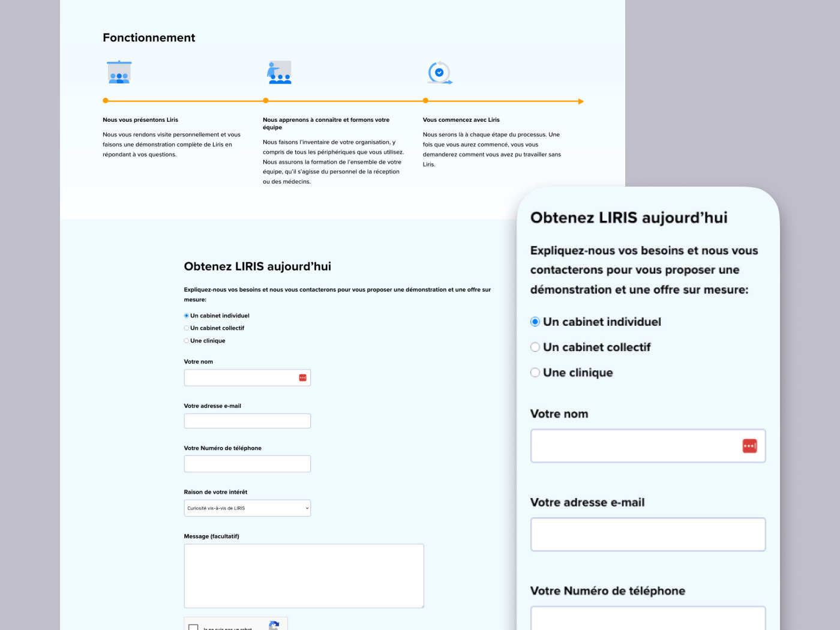The width and height of the screenshot is (840, 630).
Task: Select "Une clinique" in the desktop form
Action: (187, 341)
